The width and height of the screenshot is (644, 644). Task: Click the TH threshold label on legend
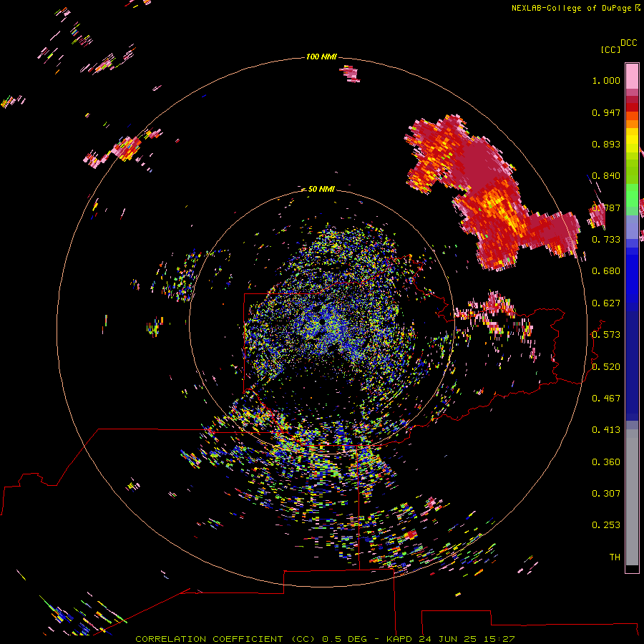(x=615, y=557)
